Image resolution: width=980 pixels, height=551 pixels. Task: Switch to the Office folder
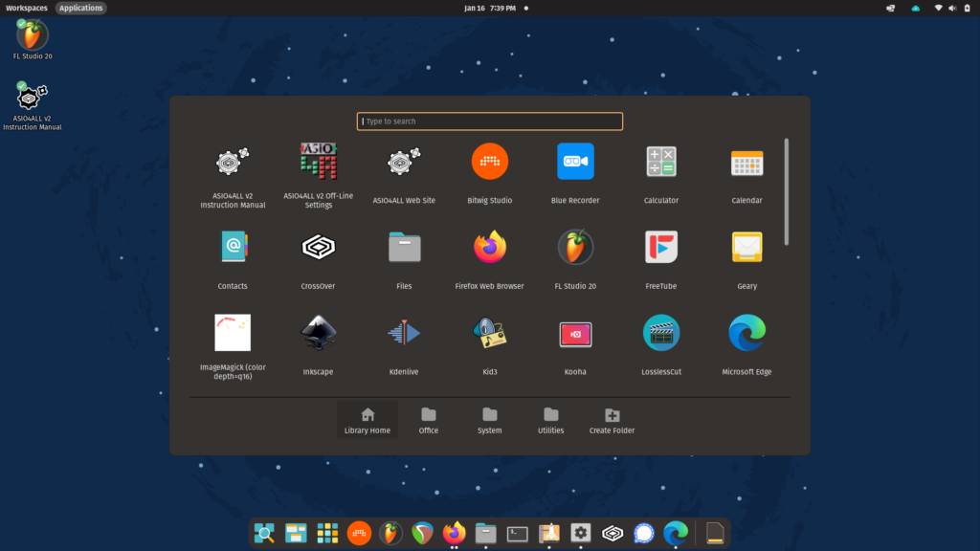[x=429, y=420]
